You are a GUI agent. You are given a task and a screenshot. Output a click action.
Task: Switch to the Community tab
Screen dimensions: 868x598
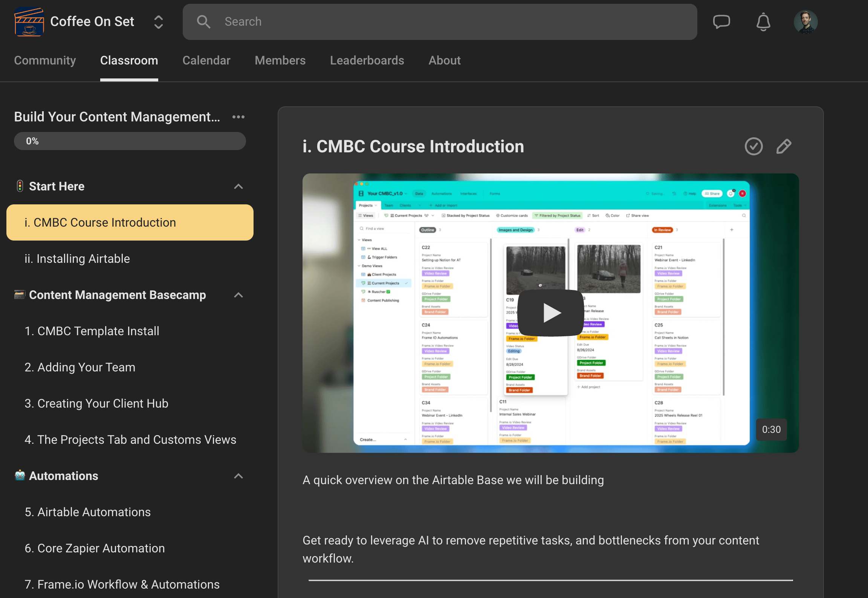pyautogui.click(x=45, y=60)
